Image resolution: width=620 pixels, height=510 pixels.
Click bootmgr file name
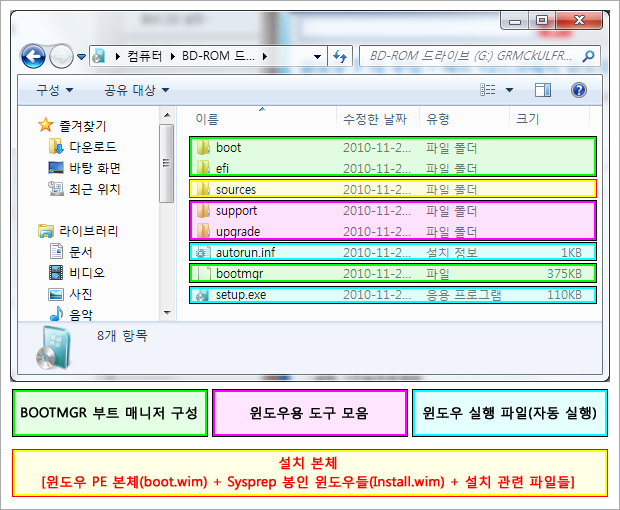click(239, 274)
